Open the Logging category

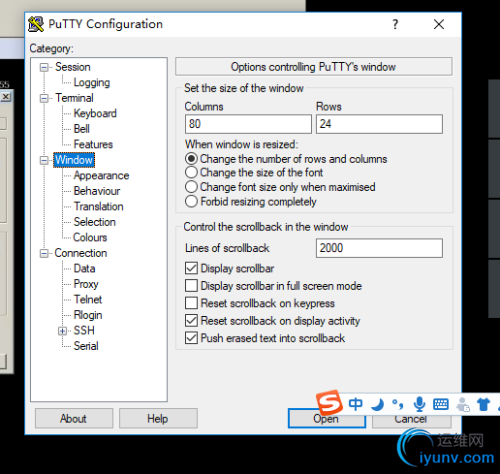pyautogui.click(x=92, y=82)
